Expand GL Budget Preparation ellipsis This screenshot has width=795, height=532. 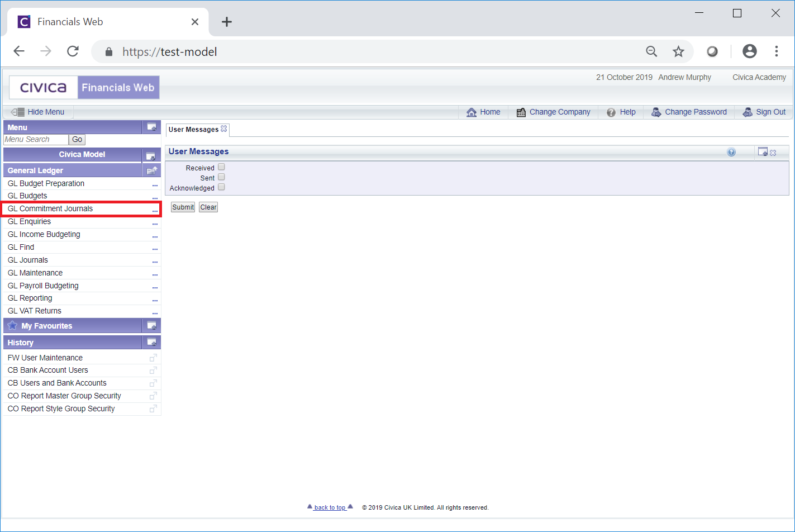coord(155,185)
